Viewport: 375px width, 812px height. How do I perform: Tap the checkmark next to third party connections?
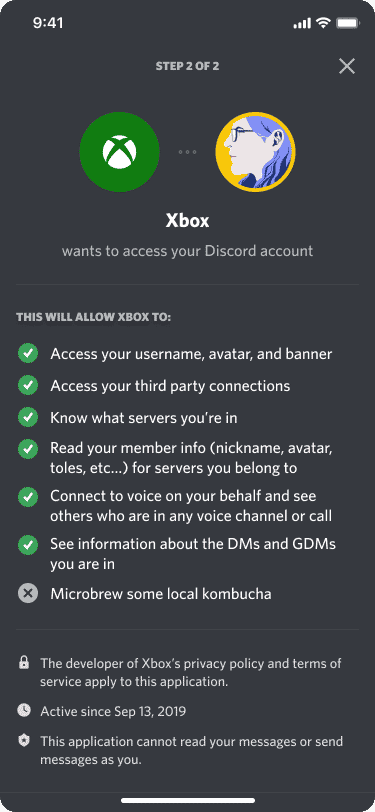point(28,386)
